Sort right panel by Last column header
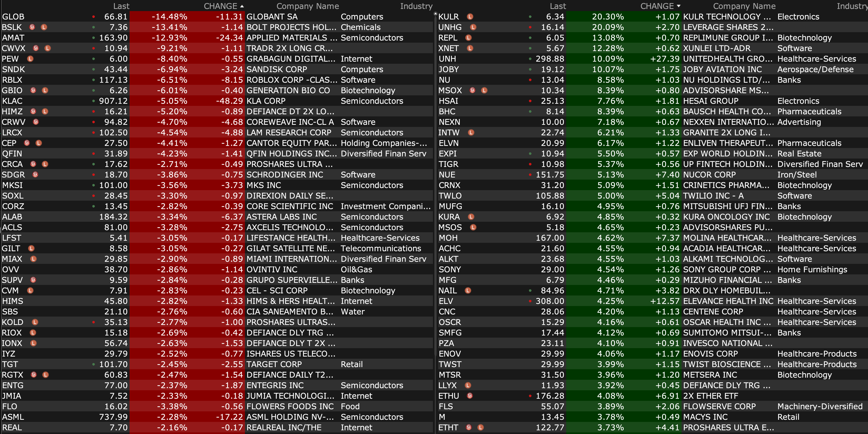 point(558,6)
